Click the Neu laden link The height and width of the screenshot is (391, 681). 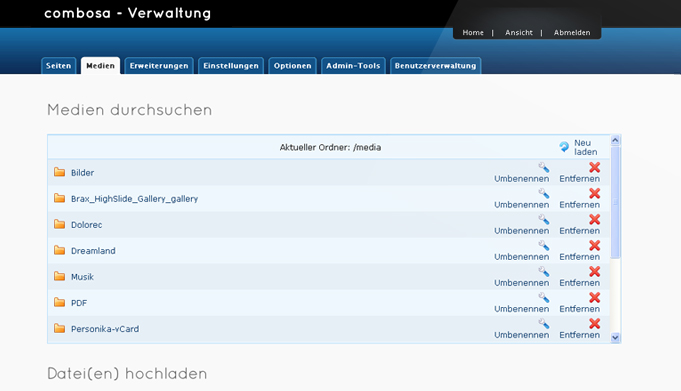(x=585, y=147)
